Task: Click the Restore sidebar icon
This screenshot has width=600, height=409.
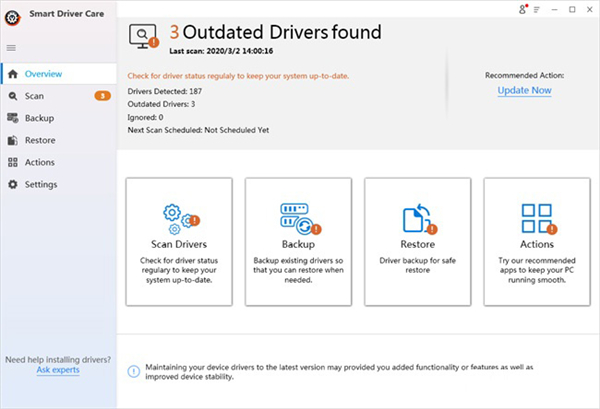Action: coord(13,140)
